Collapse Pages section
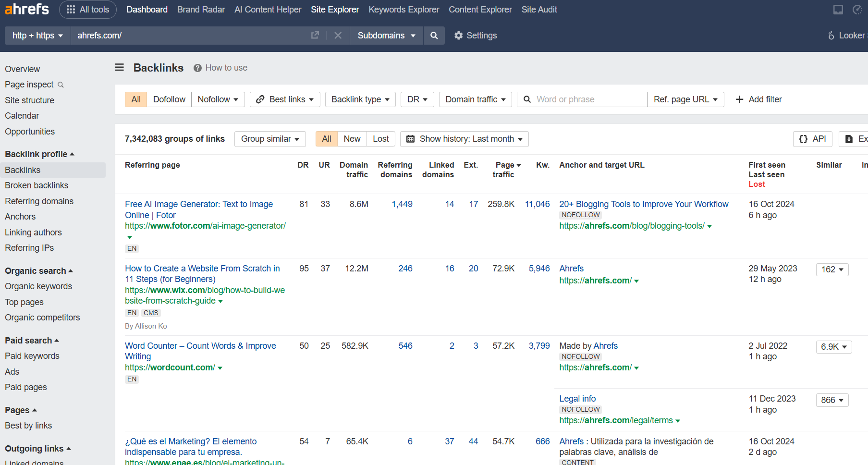Viewport: 868px width, 465px height. pyautogui.click(x=21, y=410)
